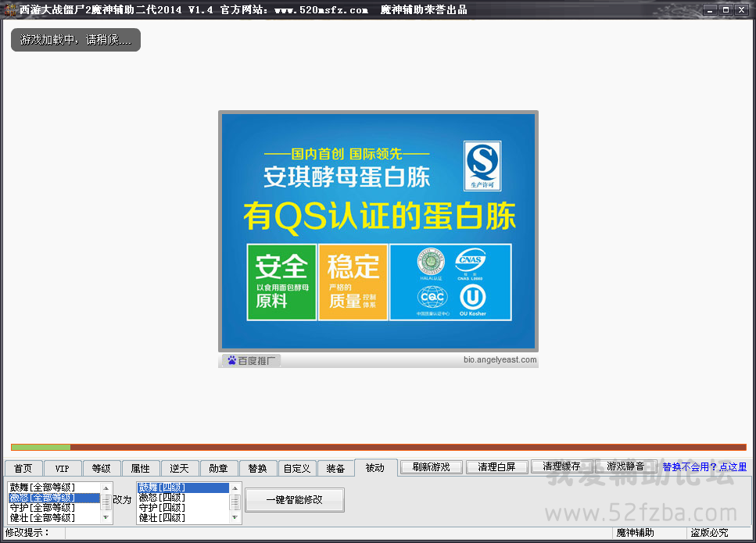The width and height of the screenshot is (756, 543).
Task: Click the right list's scroll up arrow
Action: click(x=235, y=488)
